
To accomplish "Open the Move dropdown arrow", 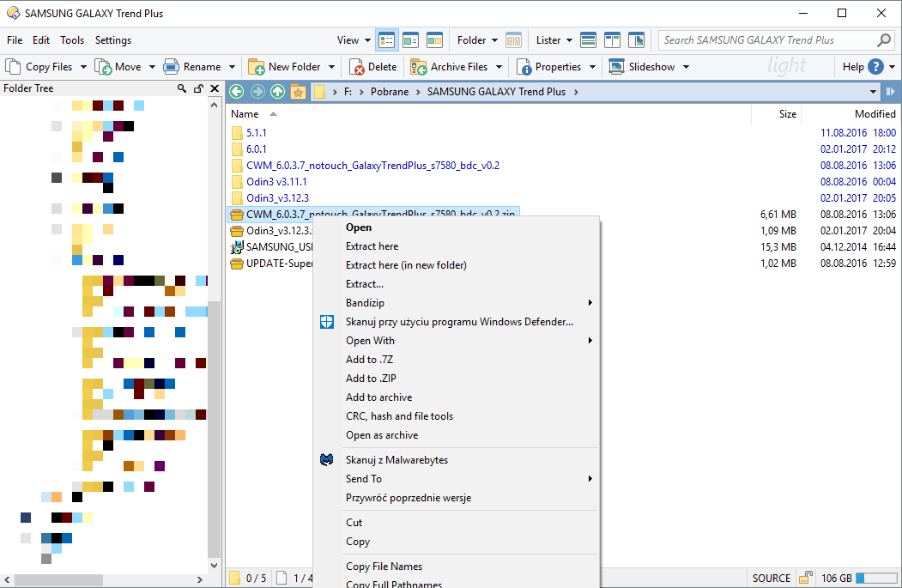I will [152, 67].
